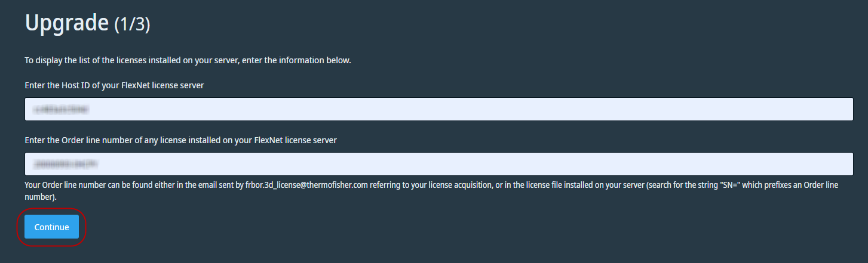Click the blurred Host ID value

[62, 110]
